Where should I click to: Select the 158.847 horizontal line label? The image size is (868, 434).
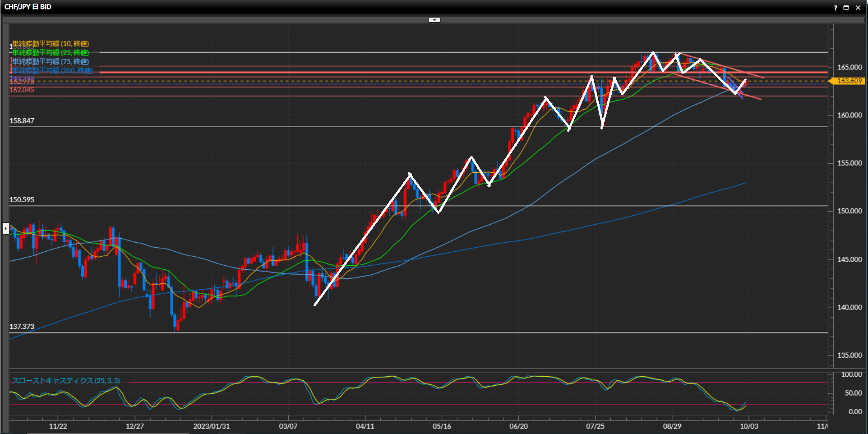[22, 121]
